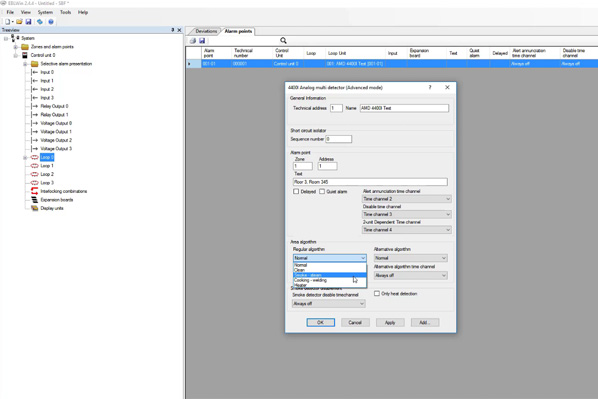Choose Cooking - welding in algorithm list

tap(330, 280)
